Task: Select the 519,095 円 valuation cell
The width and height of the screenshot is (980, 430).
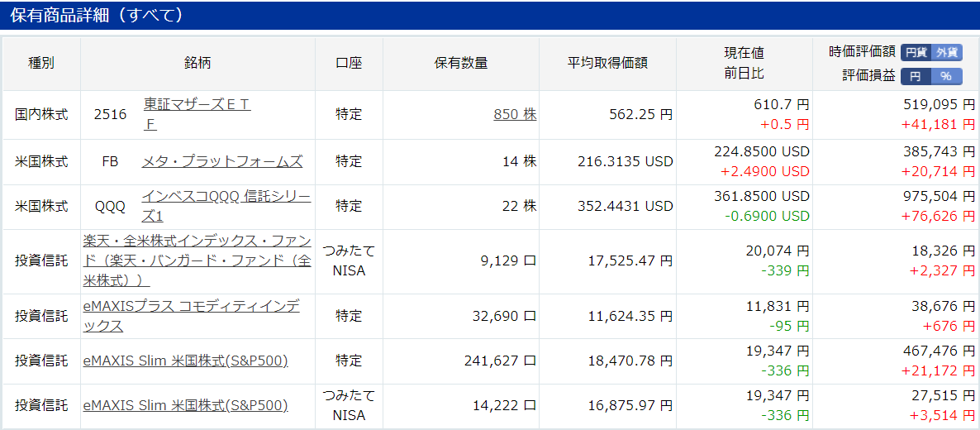Action: [939, 104]
